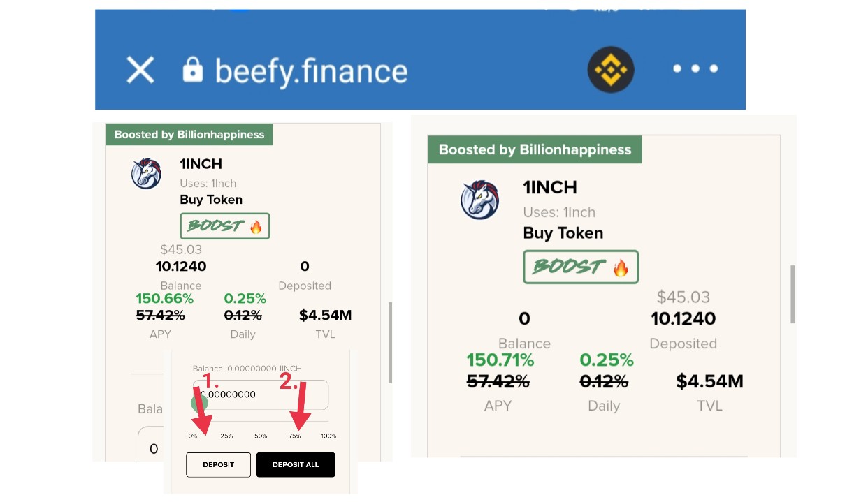Focus the 0.00000000 deposit amount field
This screenshot has height=502, width=868.
pyautogui.click(x=261, y=394)
